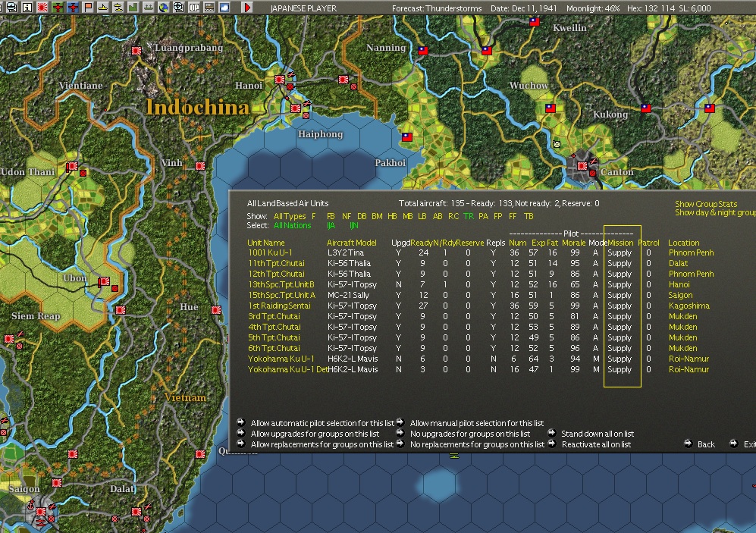Screen dimensions: 756x533
Task: Click the chat bubbles toolbar icon
Action: 11,8
